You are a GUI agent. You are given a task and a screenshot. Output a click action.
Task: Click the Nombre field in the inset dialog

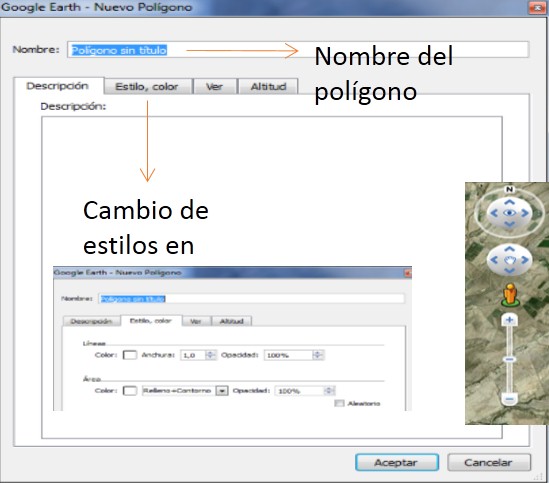pos(251,299)
